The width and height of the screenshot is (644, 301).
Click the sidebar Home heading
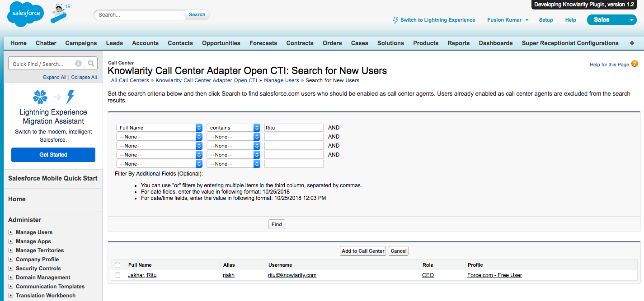pos(17,199)
